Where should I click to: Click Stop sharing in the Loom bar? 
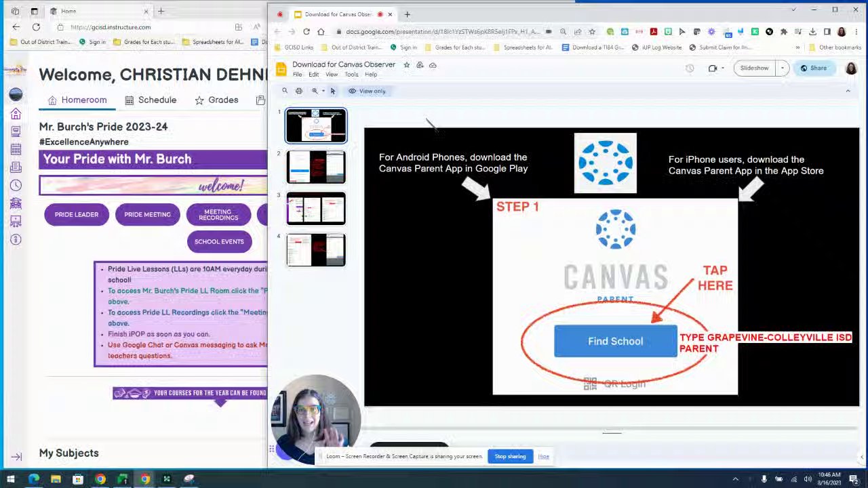[510, 456]
